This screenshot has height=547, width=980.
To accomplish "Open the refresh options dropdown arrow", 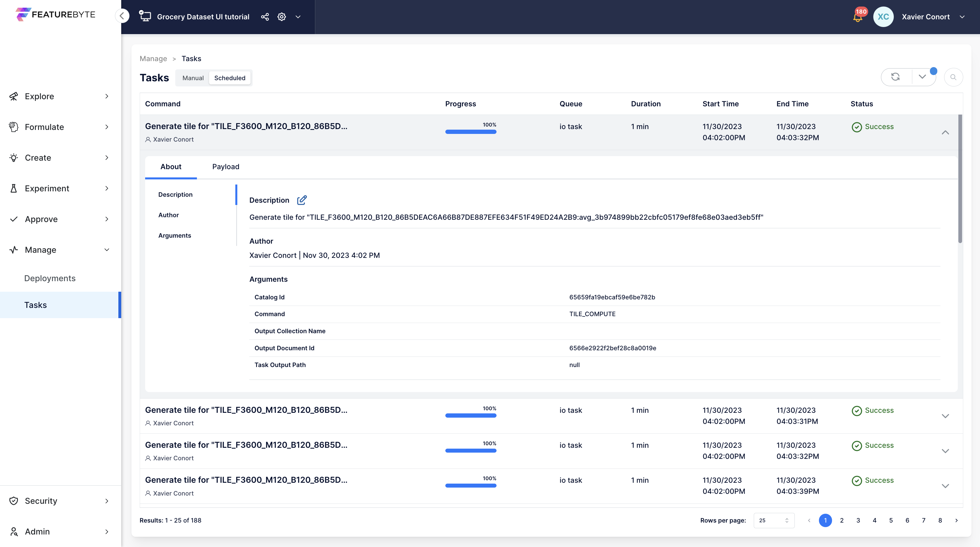I will tap(922, 77).
